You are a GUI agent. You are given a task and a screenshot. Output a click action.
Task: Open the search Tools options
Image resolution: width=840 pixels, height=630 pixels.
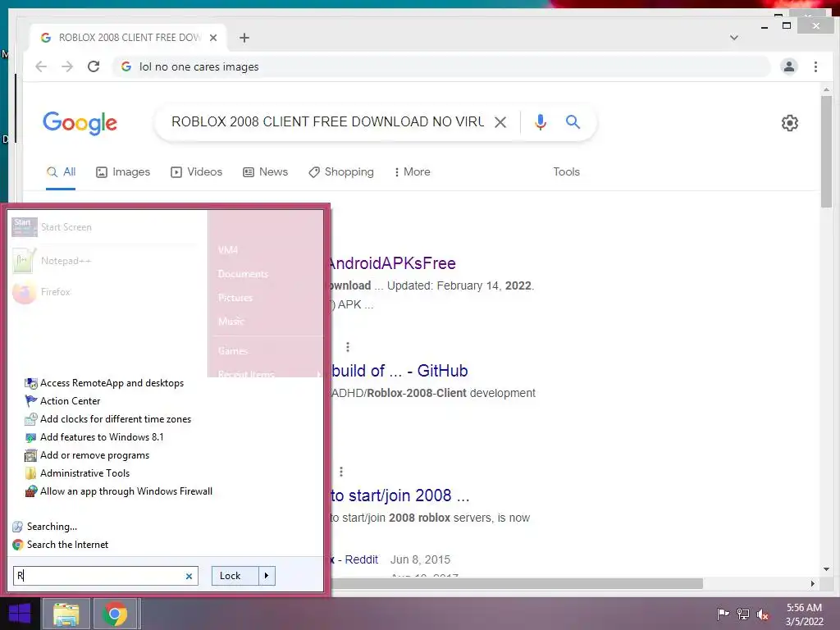coord(566,172)
